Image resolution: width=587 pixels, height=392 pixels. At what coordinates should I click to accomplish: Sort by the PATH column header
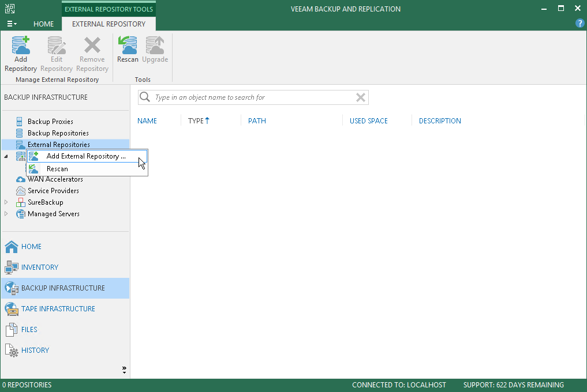[257, 121]
